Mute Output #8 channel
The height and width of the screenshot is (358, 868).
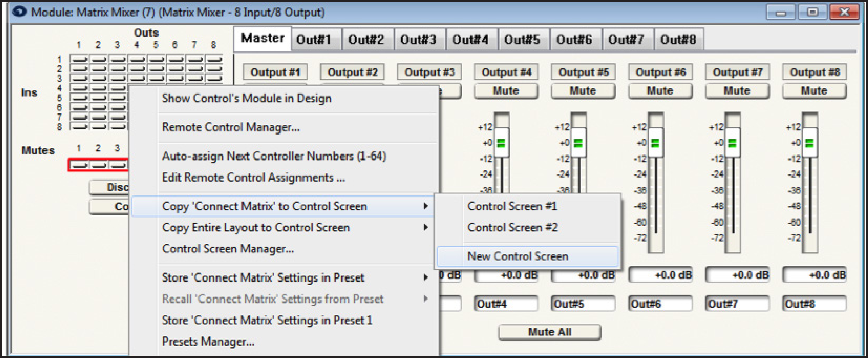[814, 91]
